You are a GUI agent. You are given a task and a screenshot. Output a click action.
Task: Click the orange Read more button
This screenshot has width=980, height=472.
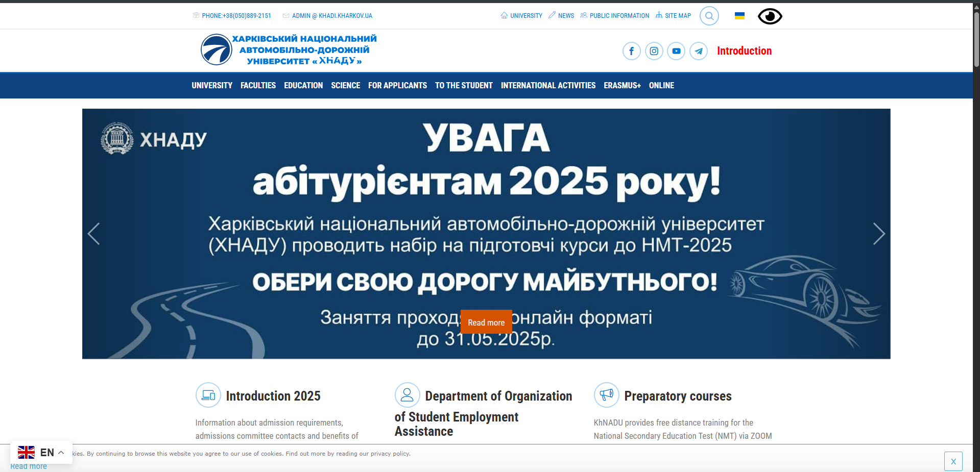(x=486, y=322)
